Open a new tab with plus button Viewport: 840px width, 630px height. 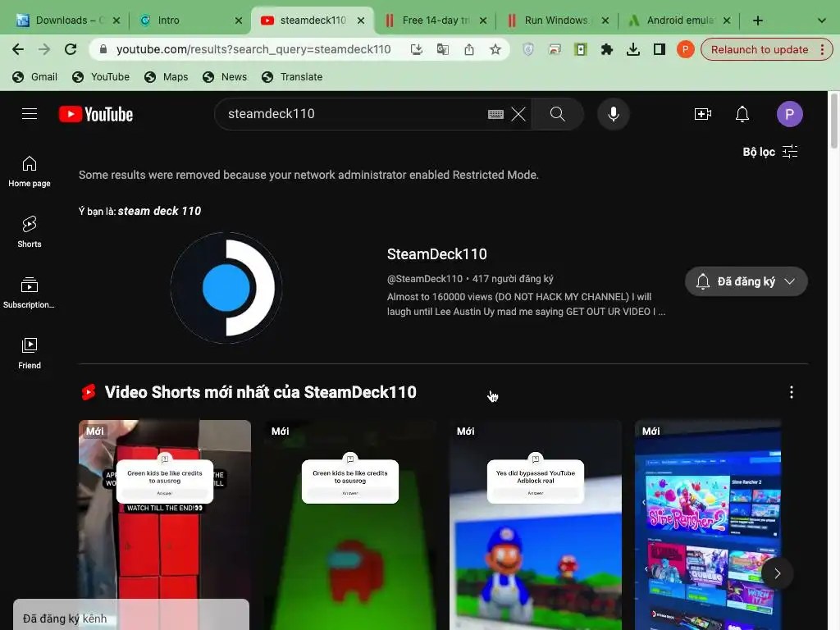coord(757,21)
